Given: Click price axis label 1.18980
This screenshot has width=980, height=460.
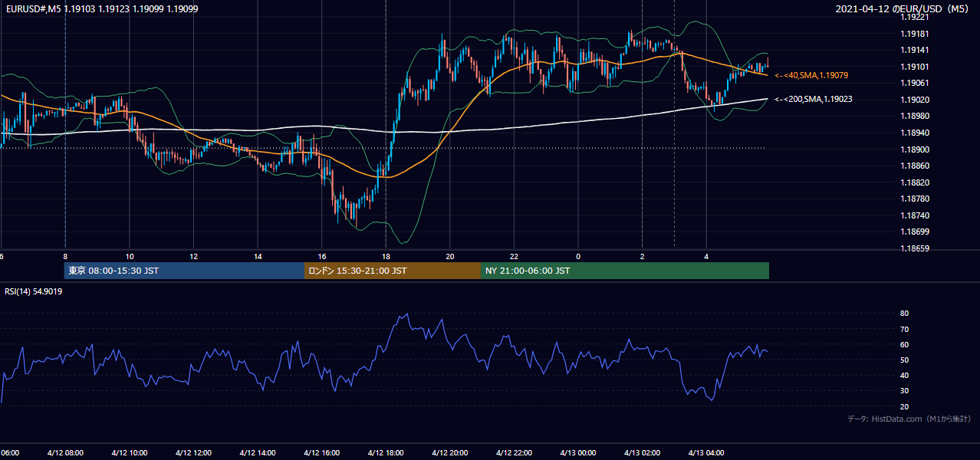Looking at the screenshot, I should 916,116.
